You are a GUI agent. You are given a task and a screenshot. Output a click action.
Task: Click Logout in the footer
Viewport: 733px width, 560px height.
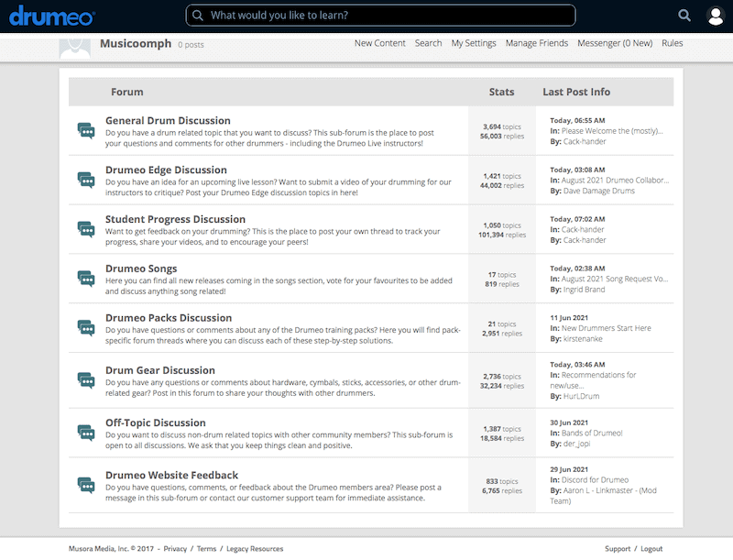coord(651,549)
